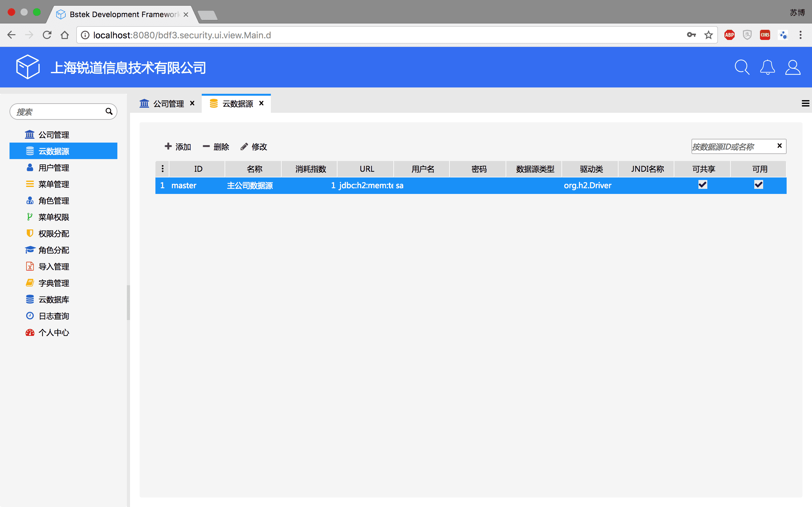The image size is (812, 507).
Task: Click the 修改 edit button
Action: 254,146
